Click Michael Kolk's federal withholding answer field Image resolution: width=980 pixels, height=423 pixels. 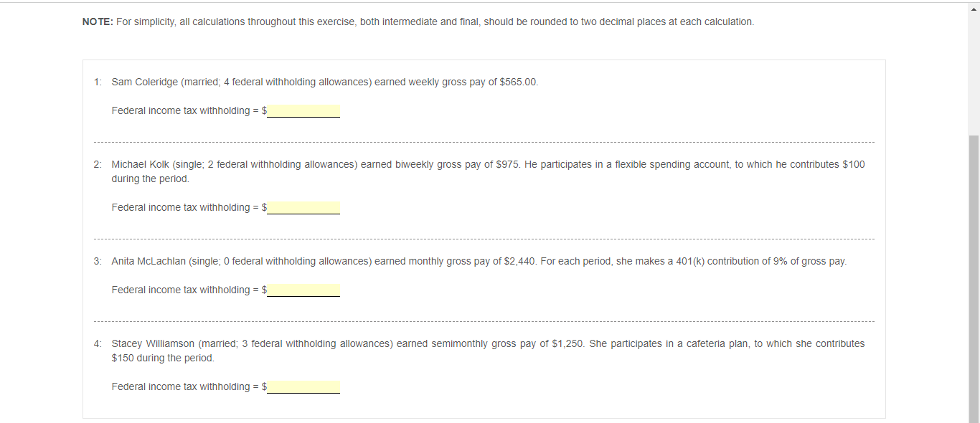[303, 208]
